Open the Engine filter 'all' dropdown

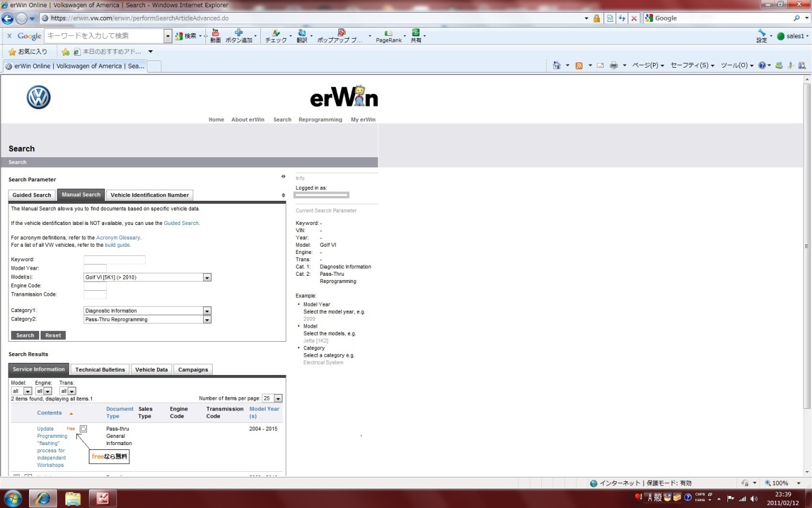point(48,391)
